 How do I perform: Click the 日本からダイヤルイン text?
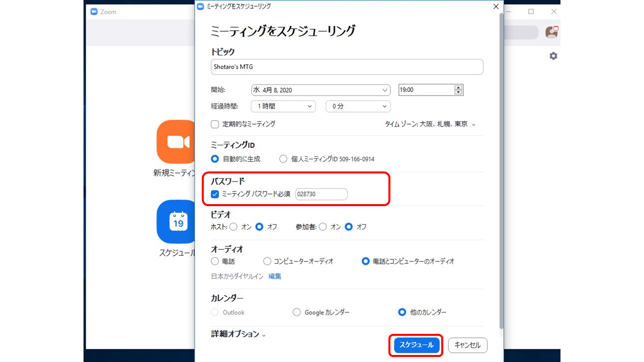[x=237, y=277]
